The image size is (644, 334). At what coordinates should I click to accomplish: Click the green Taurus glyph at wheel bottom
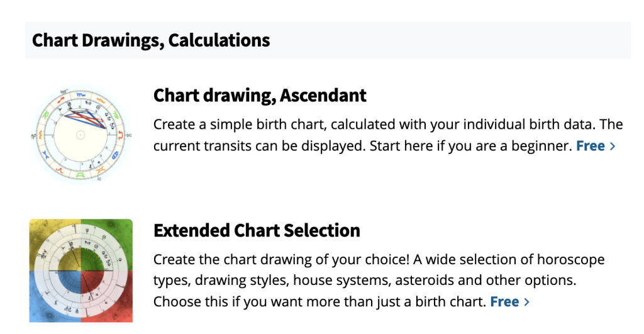click(x=80, y=175)
